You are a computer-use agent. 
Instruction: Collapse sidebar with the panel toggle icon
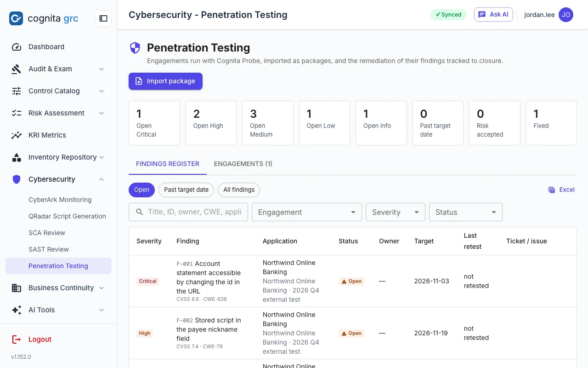(103, 18)
